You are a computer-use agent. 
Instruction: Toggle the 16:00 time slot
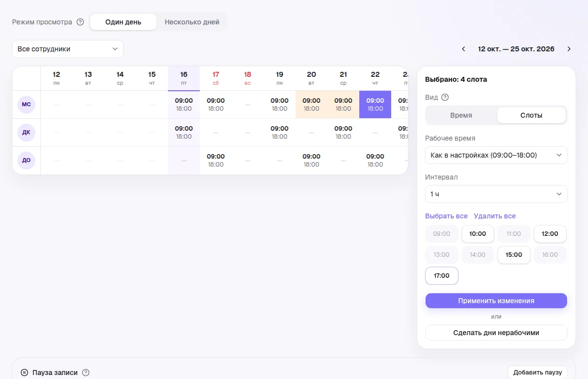point(550,255)
